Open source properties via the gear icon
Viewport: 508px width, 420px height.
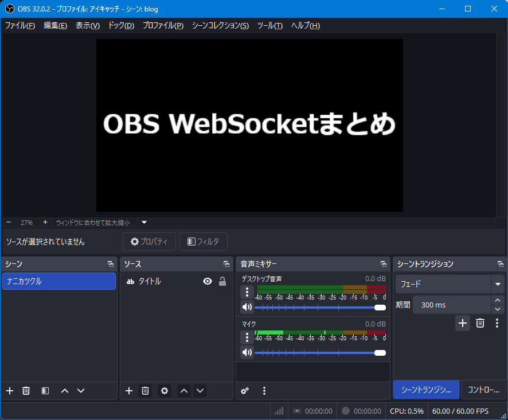pos(164,391)
